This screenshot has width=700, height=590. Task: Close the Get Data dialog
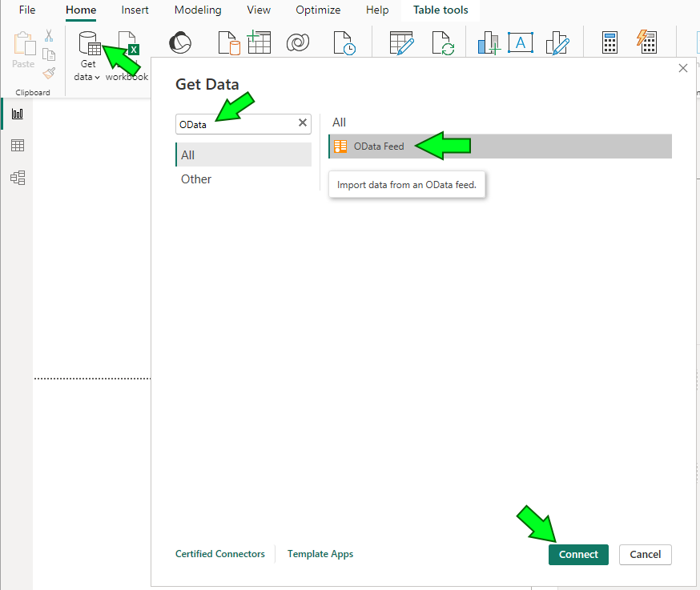point(683,68)
